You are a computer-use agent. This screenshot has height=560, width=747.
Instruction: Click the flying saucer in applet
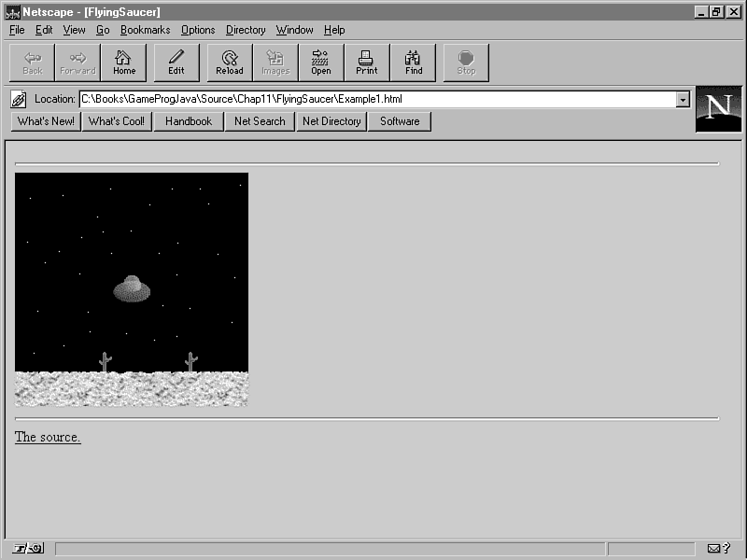(x=132, y=289)
